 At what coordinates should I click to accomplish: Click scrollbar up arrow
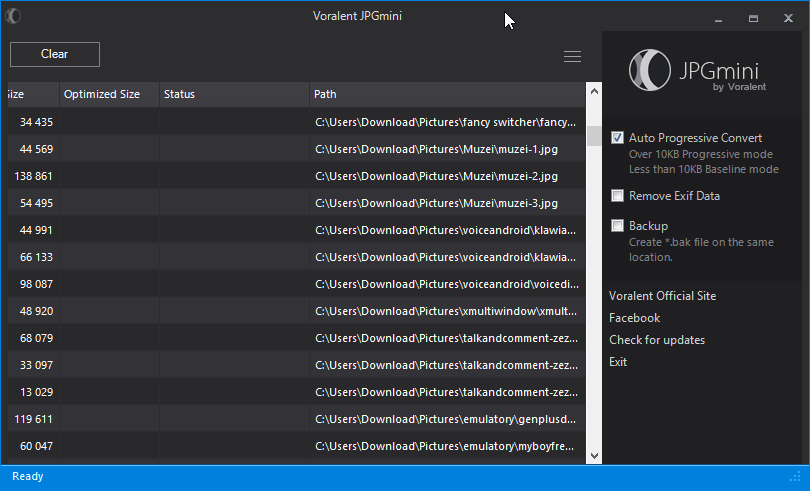point(594,91)
